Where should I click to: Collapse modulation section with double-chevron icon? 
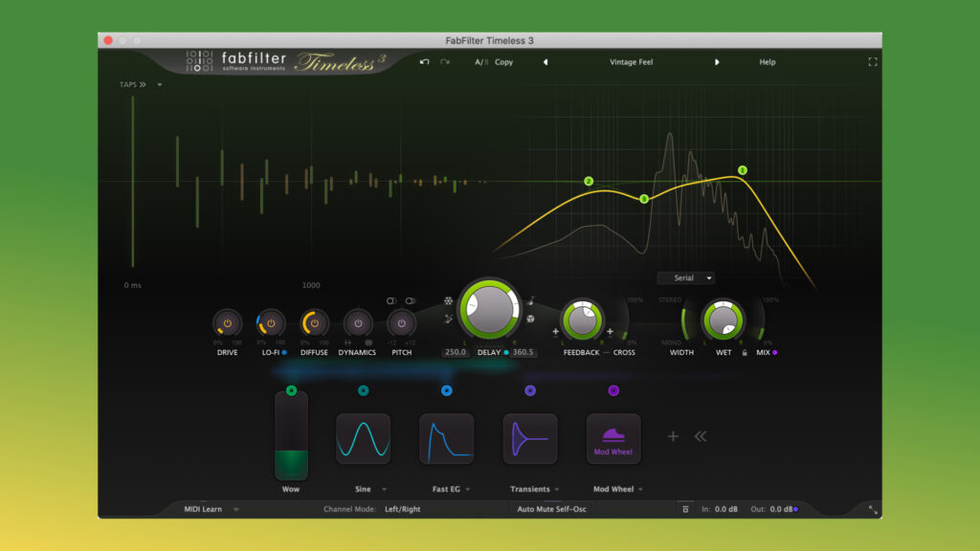[x=701, y=436]
